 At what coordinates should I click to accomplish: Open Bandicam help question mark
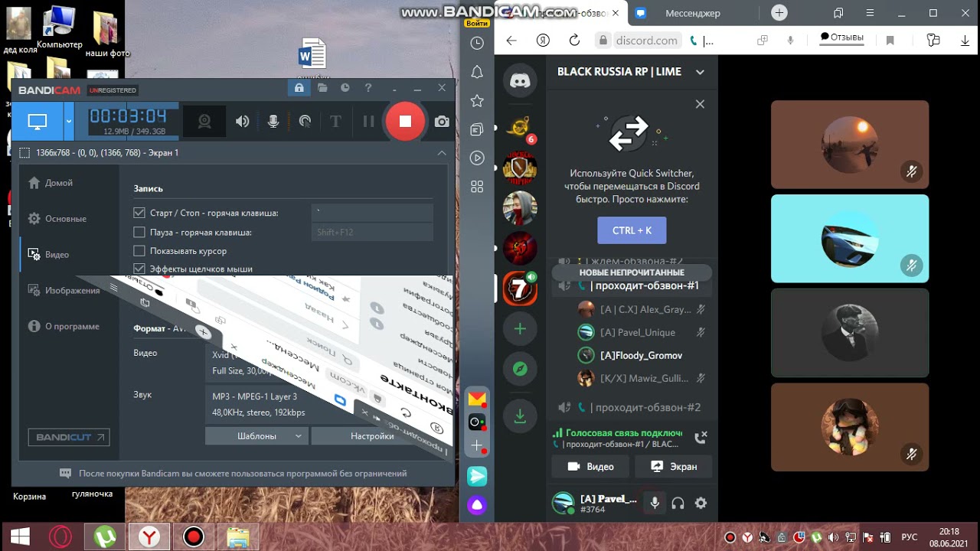click(x=368, y=88)
